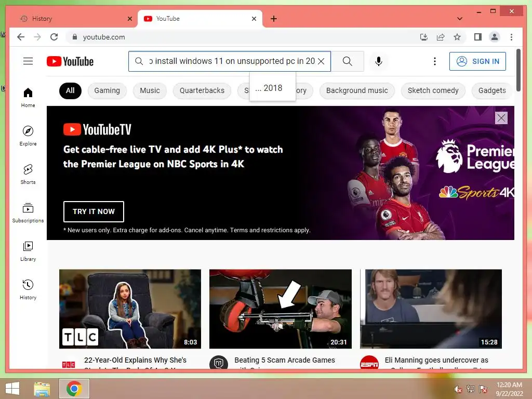Click the taskbar clock
This screenshot has width=532, height=399.
pos(509,389)
